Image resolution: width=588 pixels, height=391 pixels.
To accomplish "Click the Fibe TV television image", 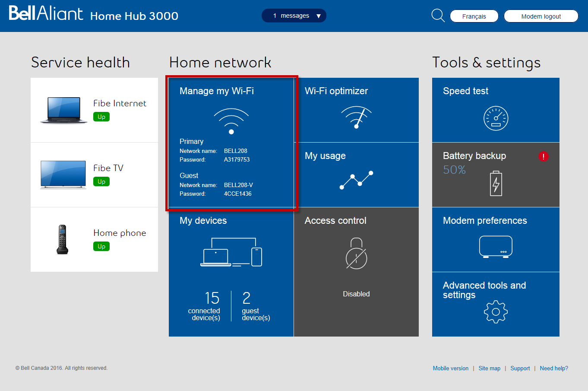I will coord(63,175).
